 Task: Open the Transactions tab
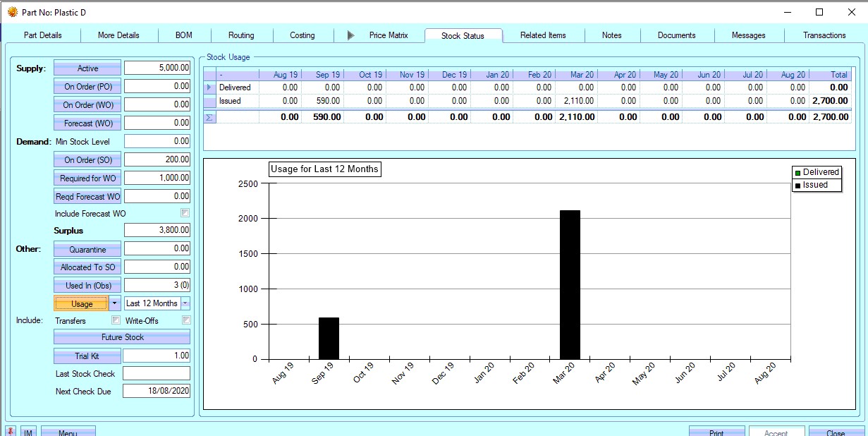coord(824,35)
